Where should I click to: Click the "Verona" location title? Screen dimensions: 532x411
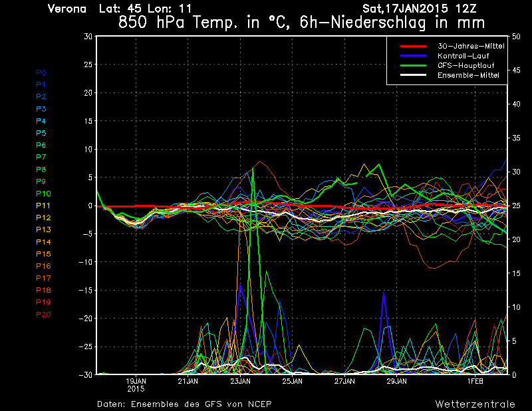pyautogui.click(x=67, y=9)
